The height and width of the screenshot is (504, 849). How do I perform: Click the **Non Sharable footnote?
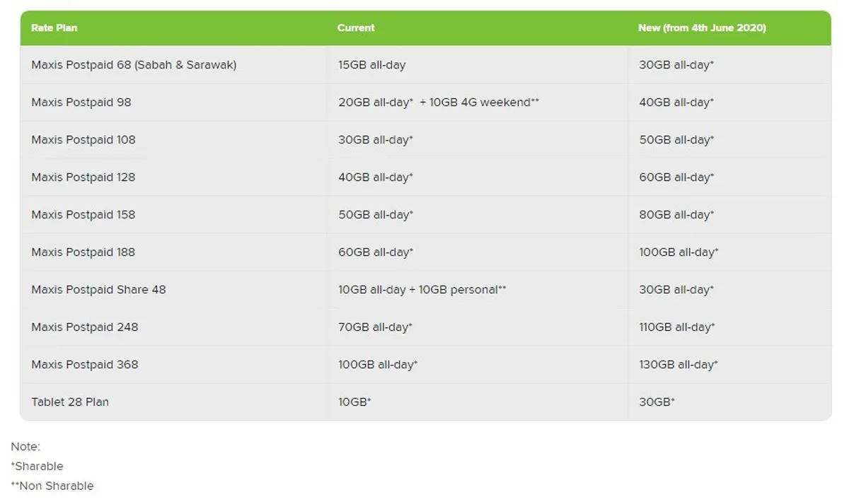pyautogui.click(x=52, y=486)
